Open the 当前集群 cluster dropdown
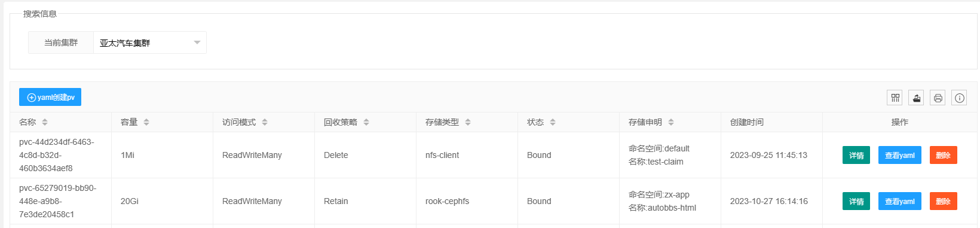980x228 pixels. pyautogui.click(x=150, y=42)
